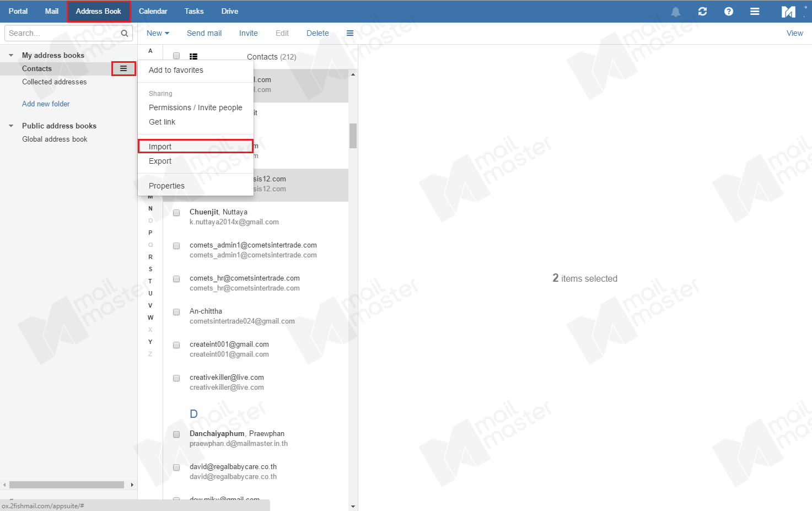The height and width of the screenshot is (511, 812).
Task: Switch to Drive tab
Action: point(230,11)
